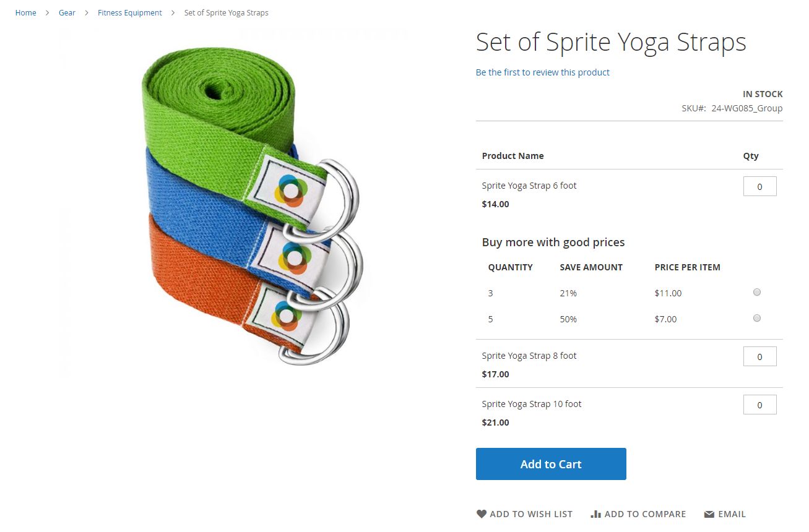This screenshot has width=809, height=532.
Task: Click the email envelope icon
Action: click(709, 514)
